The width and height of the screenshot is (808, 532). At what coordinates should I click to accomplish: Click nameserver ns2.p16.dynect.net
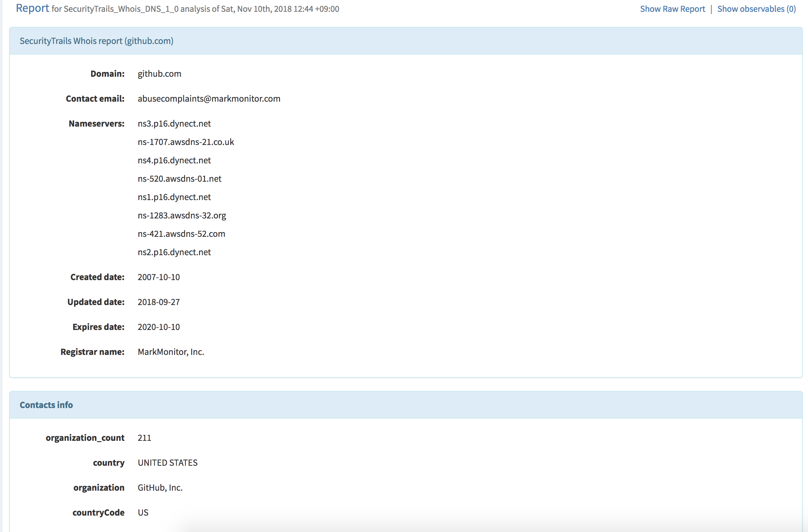[x=174, y=252]
